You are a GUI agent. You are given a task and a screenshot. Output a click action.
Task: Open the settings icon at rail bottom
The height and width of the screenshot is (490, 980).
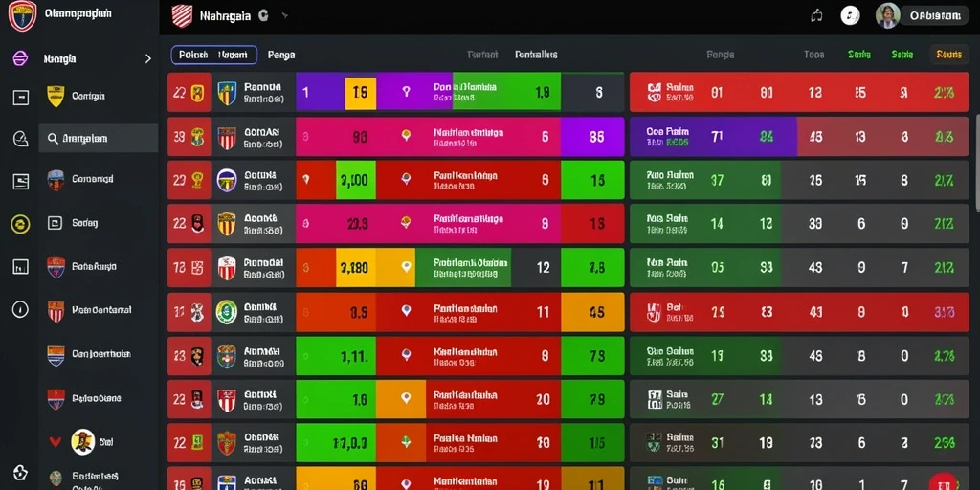coord(20,472)
